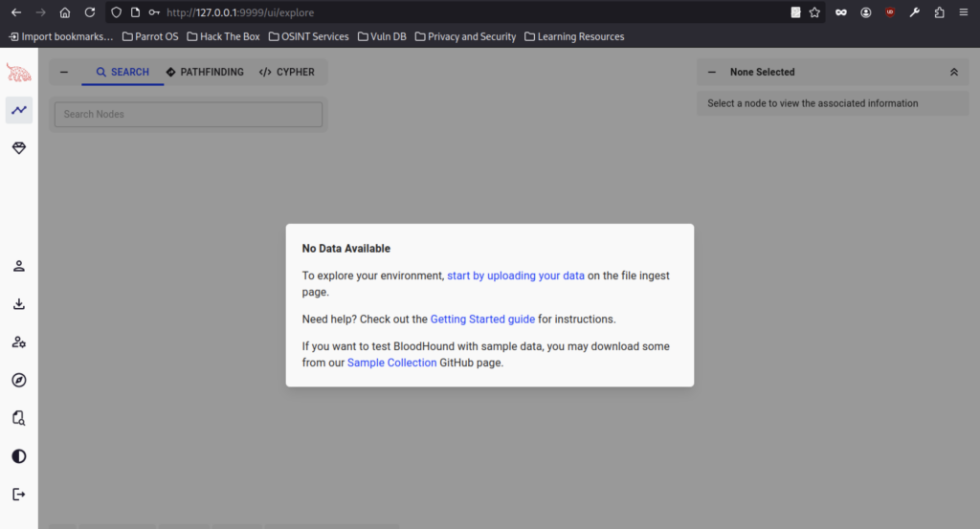Screen dimensions: 980x529
Task: Open Download Collectors icon in sidebar
Action: click(x=19, y=304)
